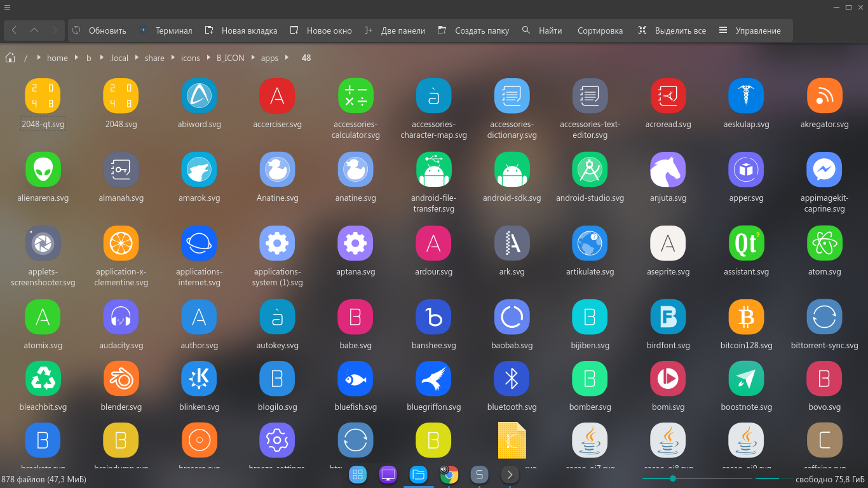This screenshot has height=488, width=868.
Task: Click Выделить все to select all
Action: point(672,30)
